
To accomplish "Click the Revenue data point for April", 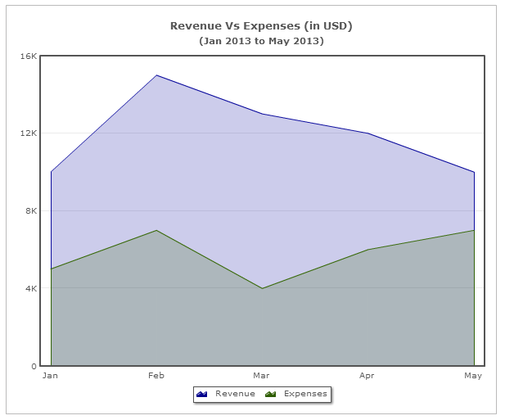I will tap(367, 133).
